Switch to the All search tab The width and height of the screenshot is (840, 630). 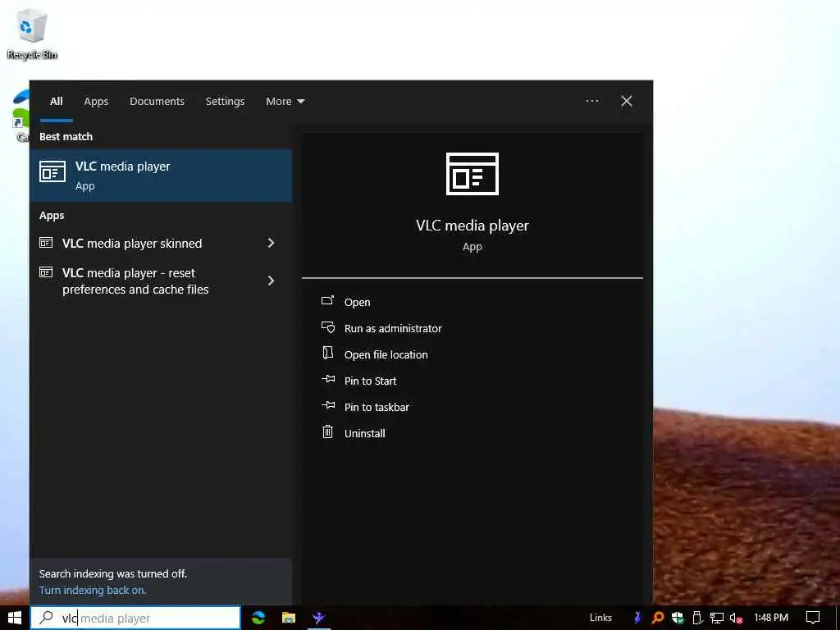coord(57,101)
